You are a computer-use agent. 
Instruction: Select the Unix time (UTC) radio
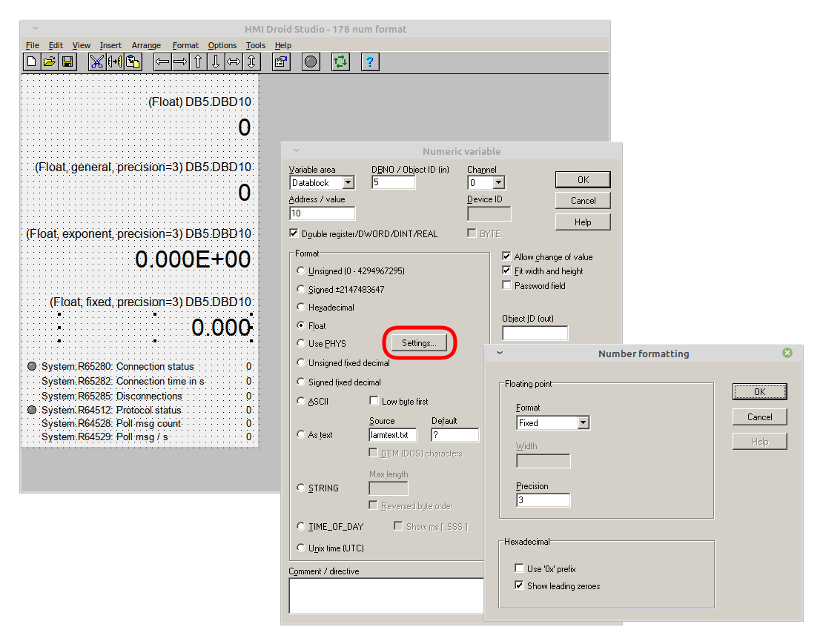[301, 548]
